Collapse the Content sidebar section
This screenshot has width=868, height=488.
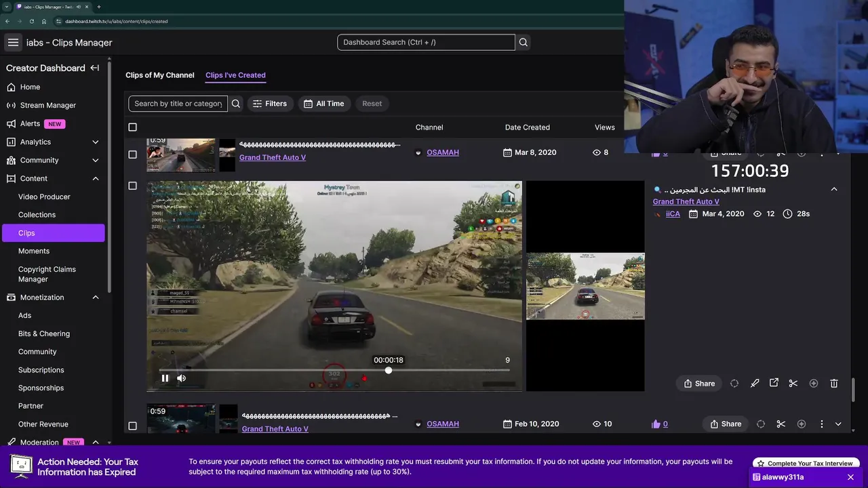[x=95, y=179]
